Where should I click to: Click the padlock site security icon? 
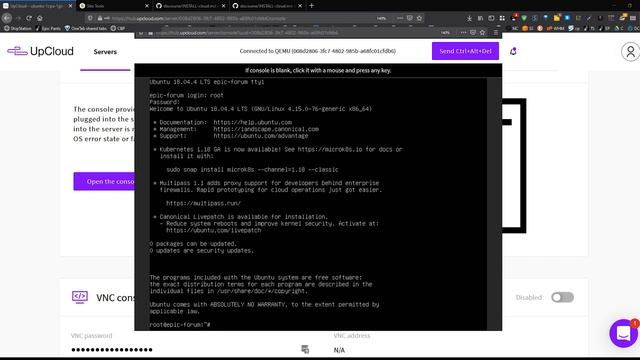tap(100, 18)
